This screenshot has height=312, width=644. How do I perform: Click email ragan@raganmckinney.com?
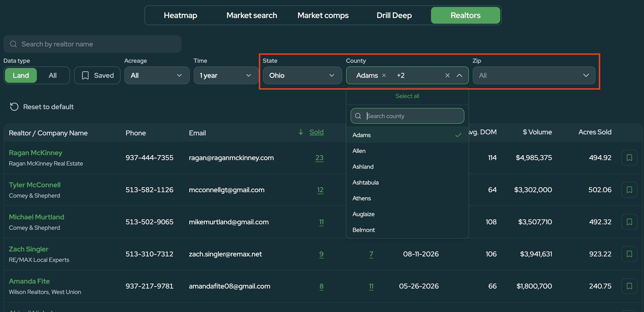tap(231, 158)
